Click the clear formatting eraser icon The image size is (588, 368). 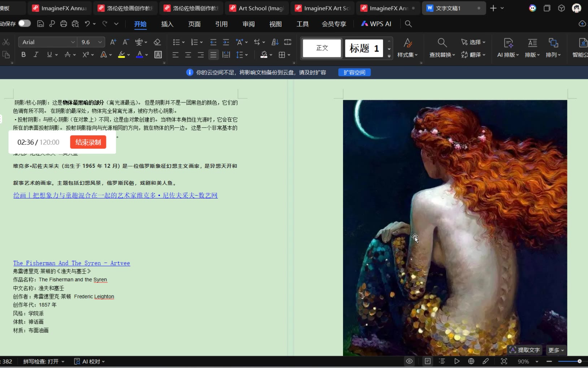[157, 42]
